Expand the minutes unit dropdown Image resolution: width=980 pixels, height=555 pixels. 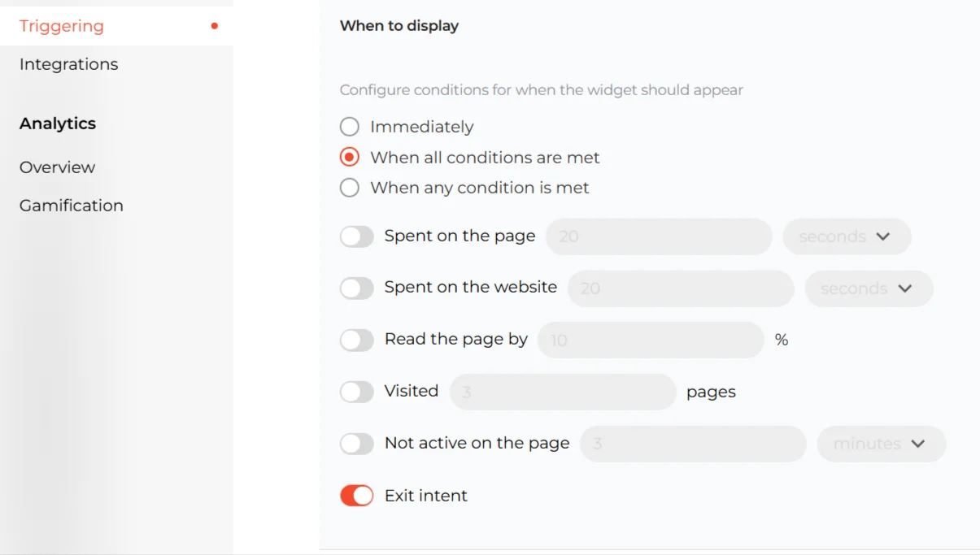(x=881, y=444)
